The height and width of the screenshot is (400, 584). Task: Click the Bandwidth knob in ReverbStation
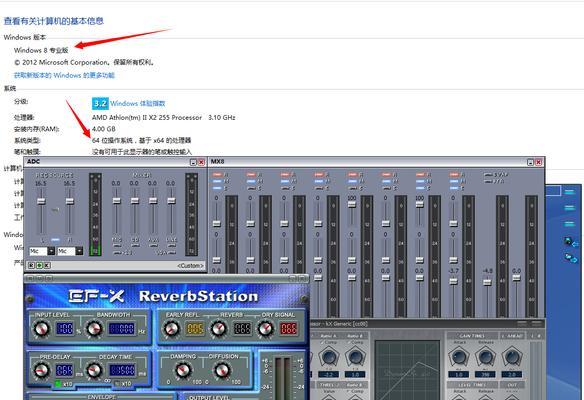pos(94,329)
